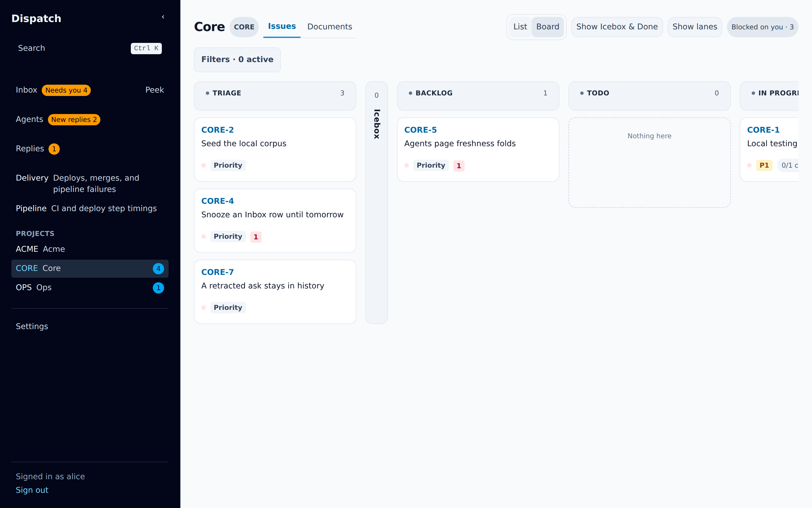Open Inbox in the sidebar
812x508 pixels.
point(27,90)
